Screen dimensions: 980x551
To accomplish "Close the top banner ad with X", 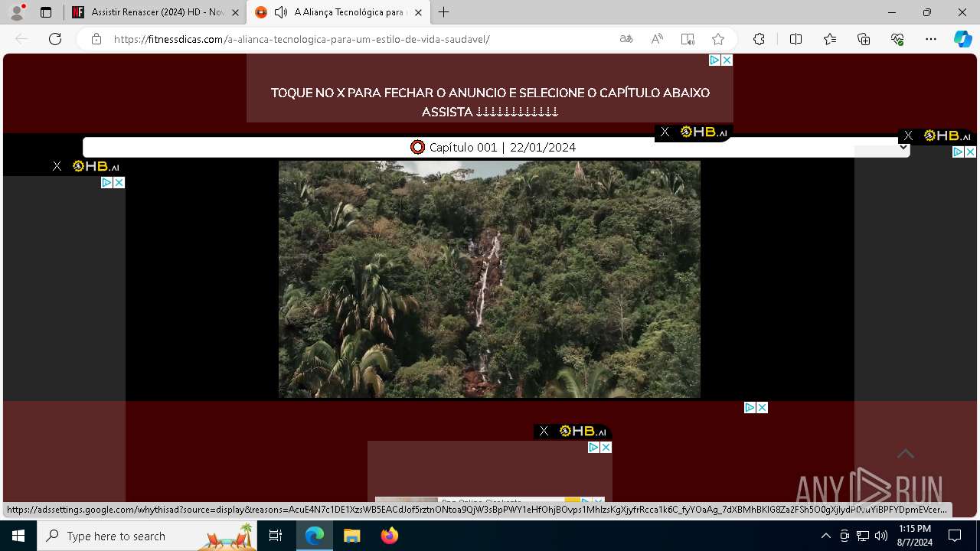I will click(x=727, y=60).
